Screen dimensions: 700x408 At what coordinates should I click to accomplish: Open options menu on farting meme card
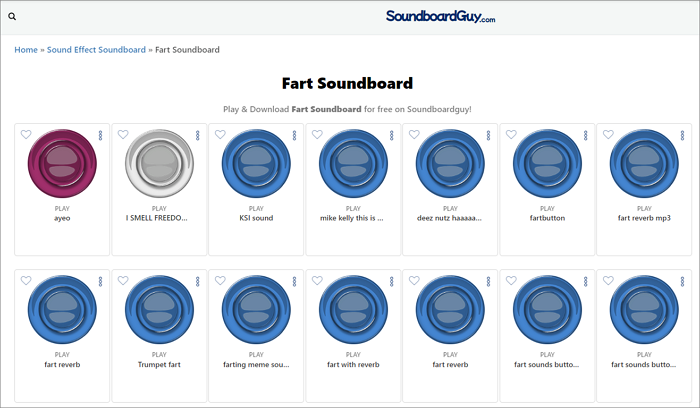pos(294,281)
